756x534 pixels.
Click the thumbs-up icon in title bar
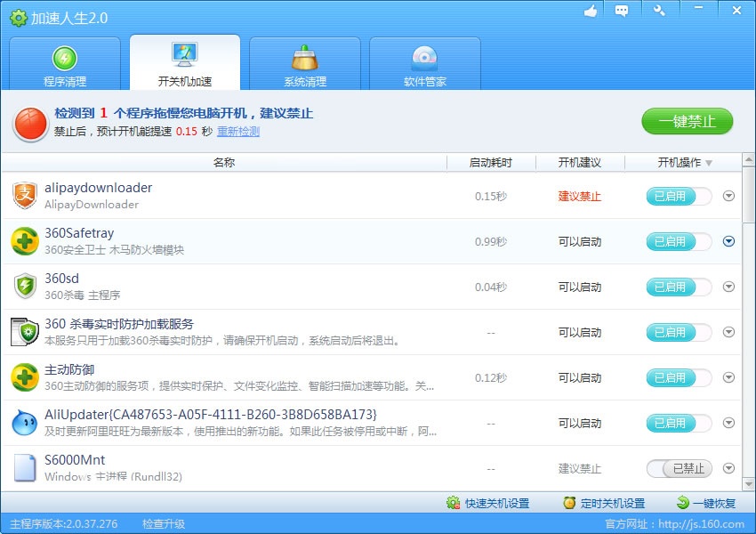(591, 11)
